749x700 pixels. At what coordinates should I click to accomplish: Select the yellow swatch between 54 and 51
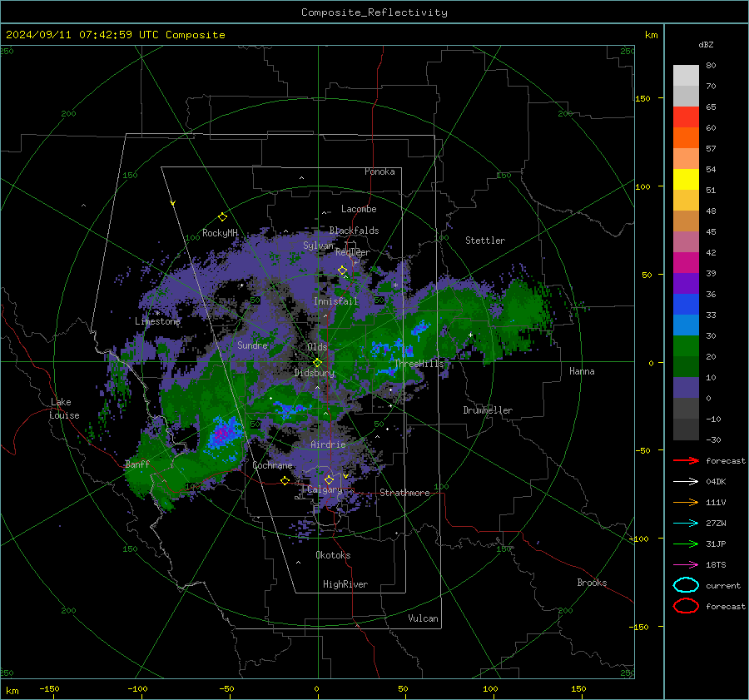click(x=686, y=180)
